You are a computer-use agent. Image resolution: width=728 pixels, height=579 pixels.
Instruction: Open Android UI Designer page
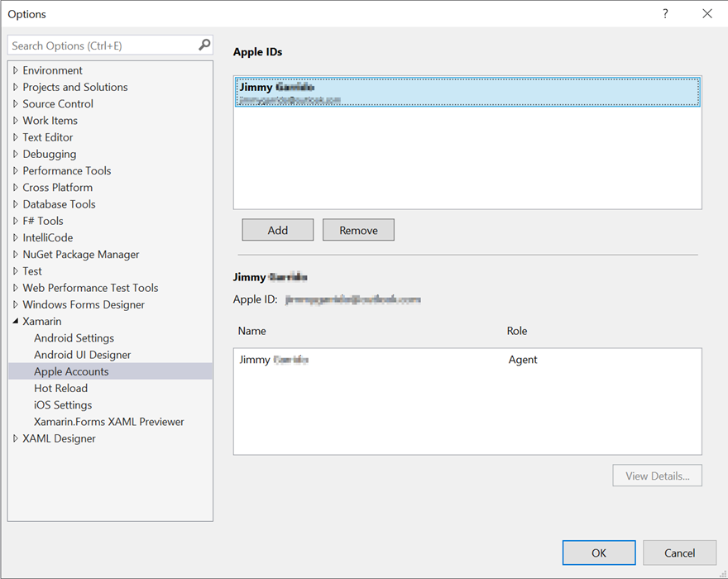(82, 354)
